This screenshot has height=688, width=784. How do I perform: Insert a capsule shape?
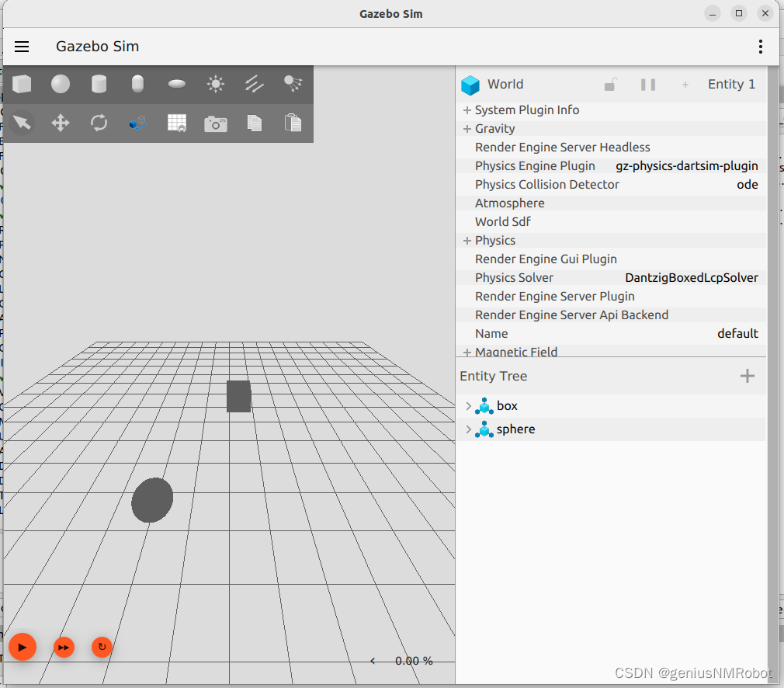pyautogui.click(x=137, y=84)
